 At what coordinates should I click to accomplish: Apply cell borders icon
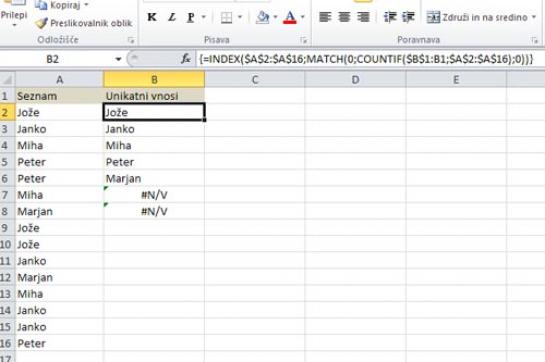(226, 17)
